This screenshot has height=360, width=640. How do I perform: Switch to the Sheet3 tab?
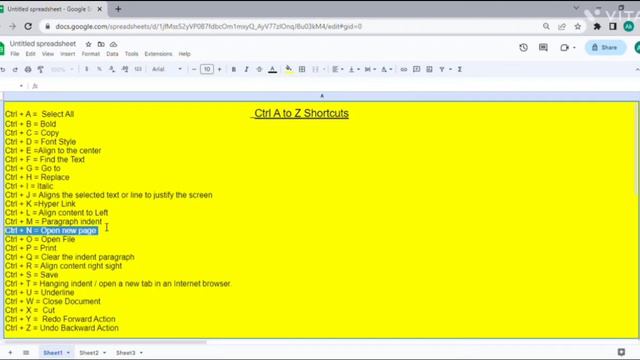pyautogui.click(x=125, y=353)
